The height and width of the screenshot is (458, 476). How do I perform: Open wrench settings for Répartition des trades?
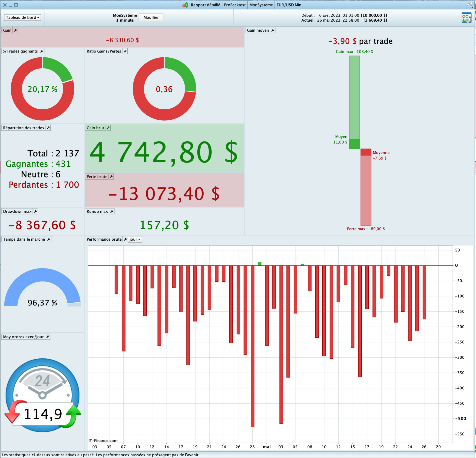48,128
